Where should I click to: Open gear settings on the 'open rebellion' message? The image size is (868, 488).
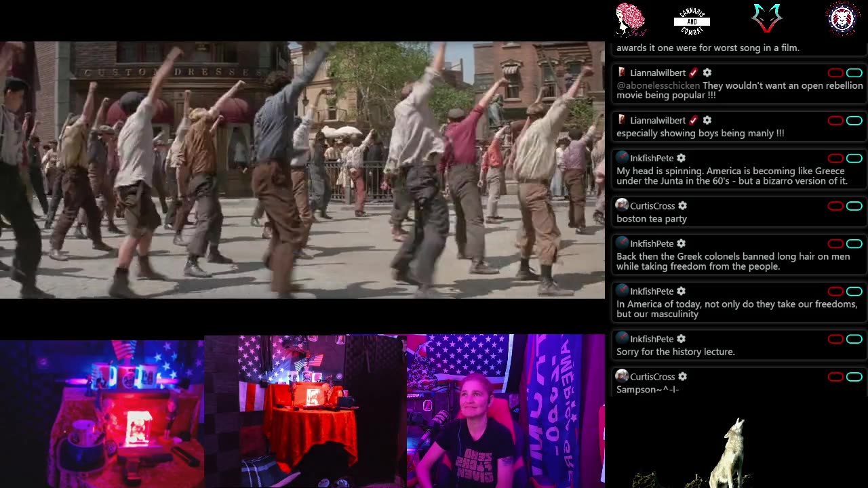(707, 73)
